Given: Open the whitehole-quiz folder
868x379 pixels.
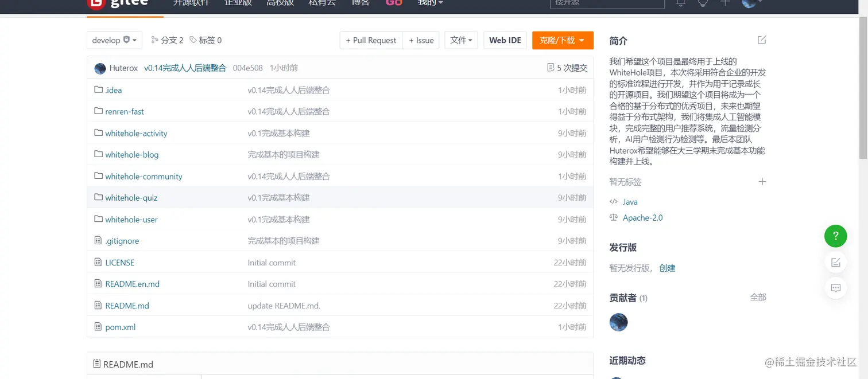Looking at the screenshot, I should 131,197.
